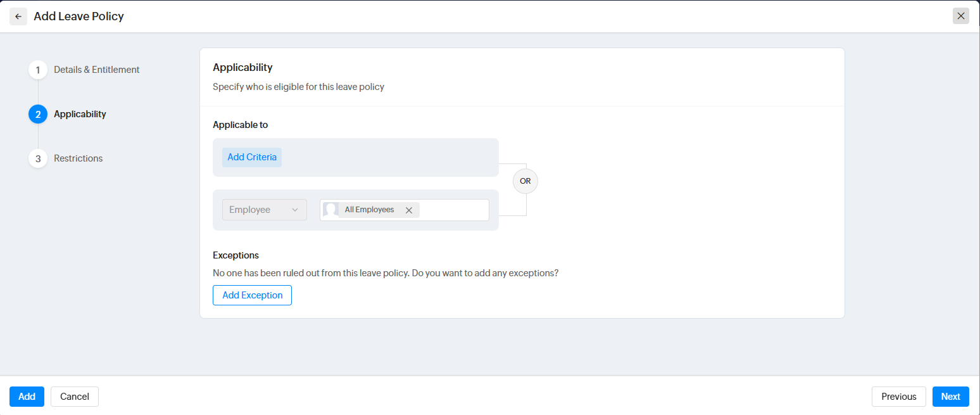Go to Details & Entitlement step label

(x=96, y=70)
